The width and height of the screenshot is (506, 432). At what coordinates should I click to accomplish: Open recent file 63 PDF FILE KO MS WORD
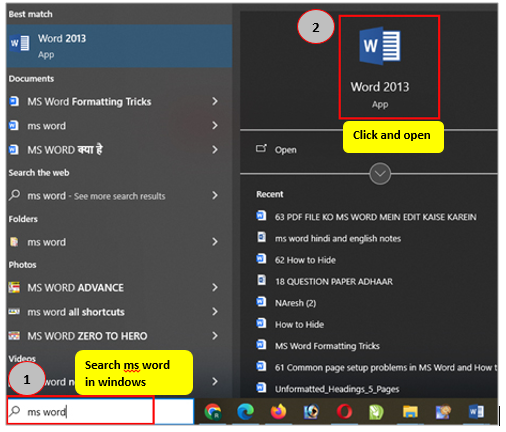[x=375, y=217]
